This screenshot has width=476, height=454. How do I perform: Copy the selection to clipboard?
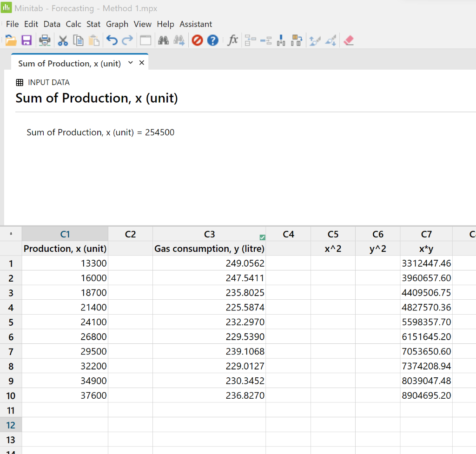[x=79, y=40]
